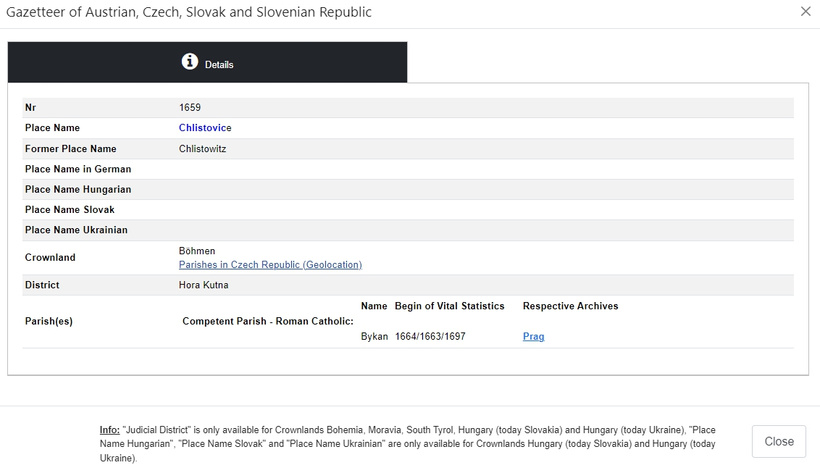Open the Prag archive link
The image size is (820, 473).
pyautogui.click(x=533, y=336)
